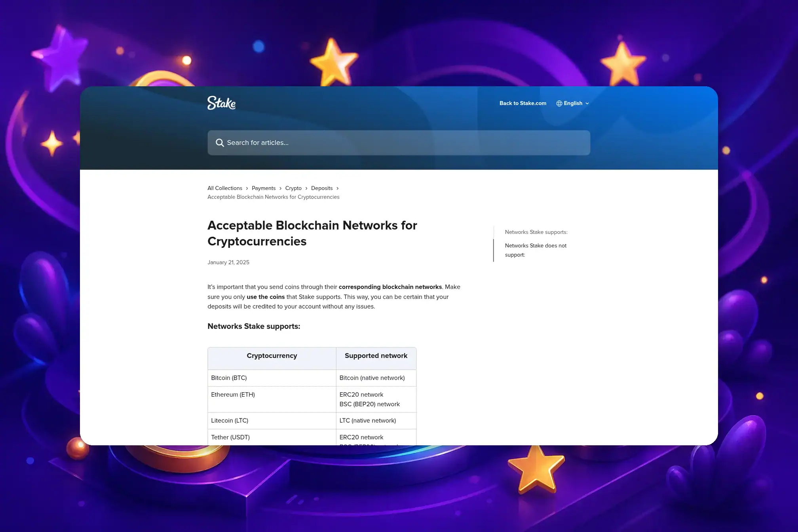Click chevron after All Collections breadcrumb

click(247, 188)
